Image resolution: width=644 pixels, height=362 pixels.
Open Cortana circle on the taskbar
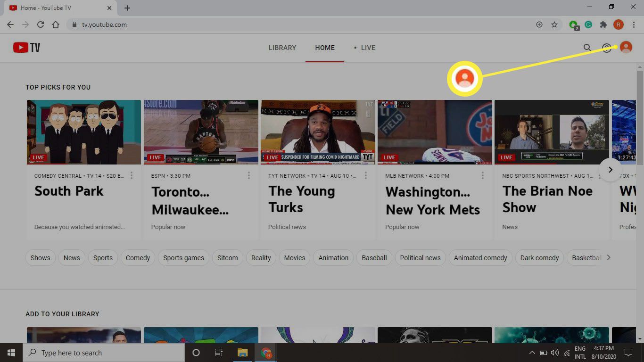[x=196, y=353]
